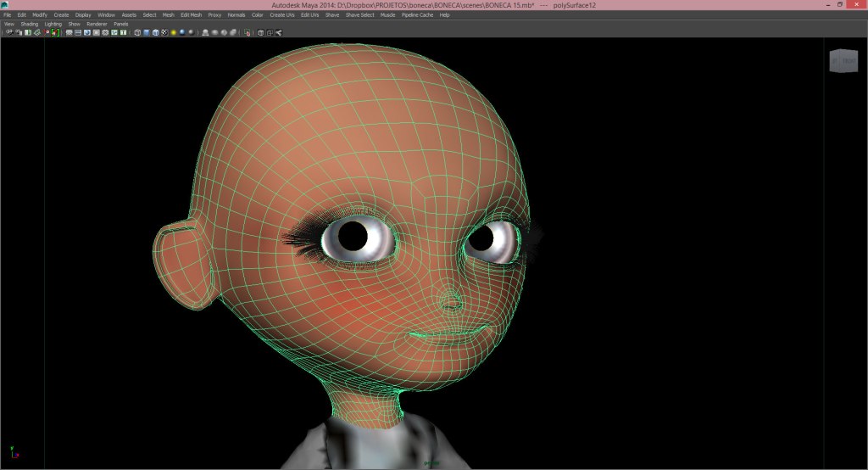Switch to Wireframe display mode icon
Screen dimensions: 868x470
[x=137, y=32]
